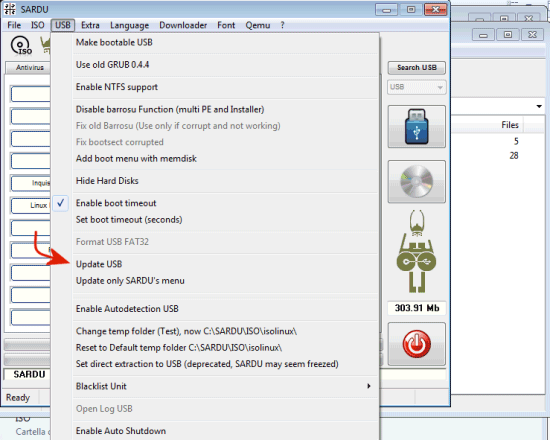Toggle Enable Auto Shutdown

pos(121,431)
